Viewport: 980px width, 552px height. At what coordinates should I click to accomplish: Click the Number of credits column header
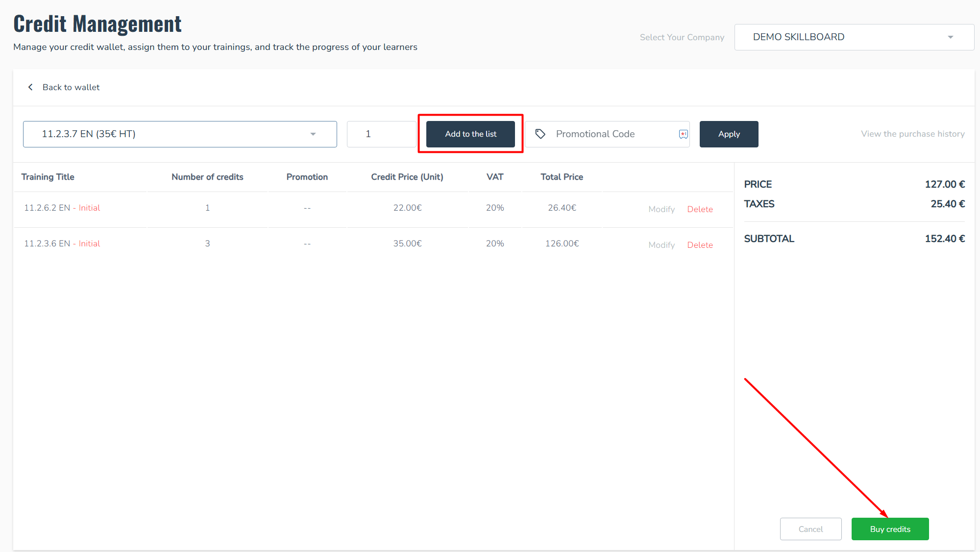[x=207, y=177]
